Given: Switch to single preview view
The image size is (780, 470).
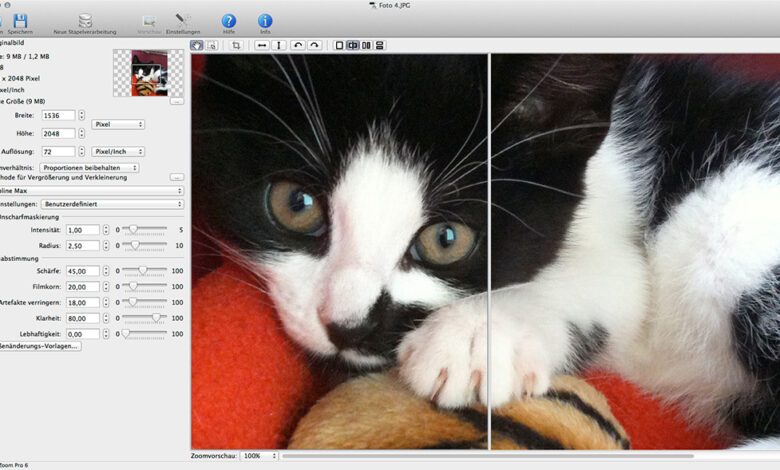Looking at the screenshot, I should click(339, 45).
